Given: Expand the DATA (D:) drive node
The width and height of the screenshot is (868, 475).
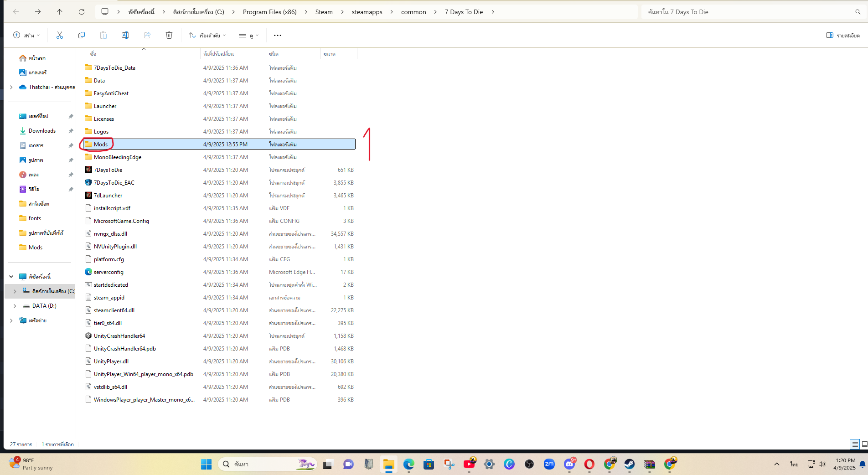Looking at the screenshot, I should [x=15, y=306].
